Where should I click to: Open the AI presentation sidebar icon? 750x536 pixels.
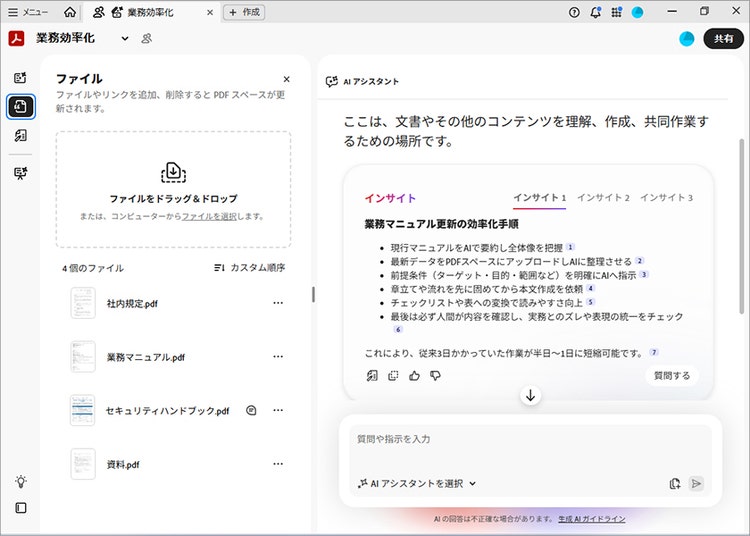pos(21,173)
